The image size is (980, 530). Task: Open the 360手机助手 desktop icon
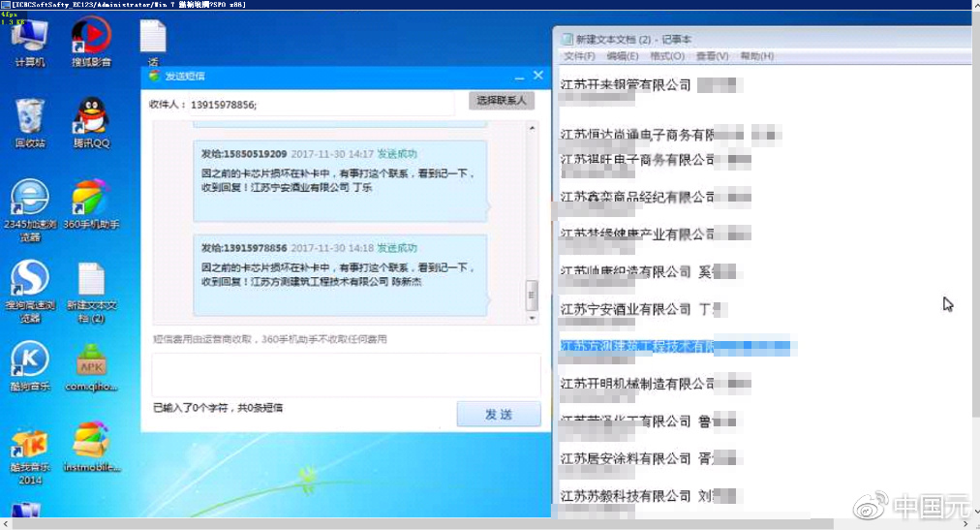tap(91, 203)
